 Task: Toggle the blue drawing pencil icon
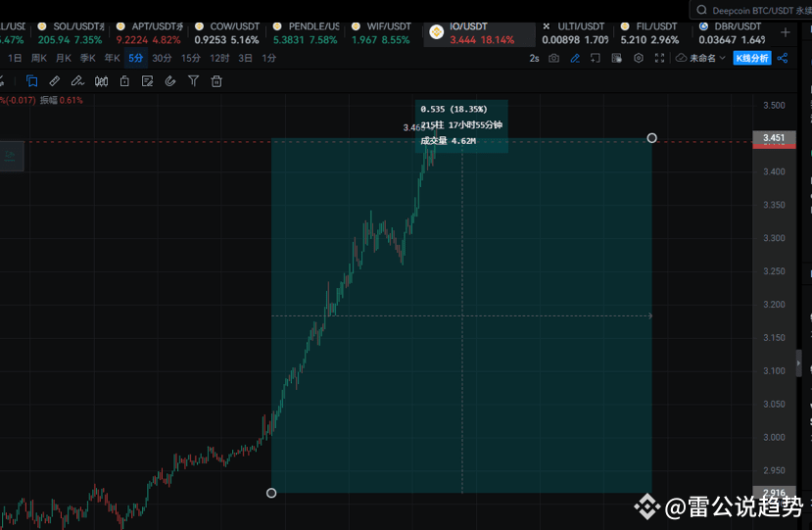coord(575,58)
